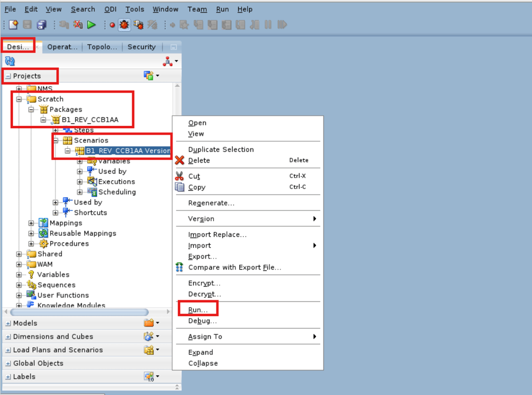Click the red bug Debug icon
The width and height of the screenshot is (532, 395).
(124, 25)
